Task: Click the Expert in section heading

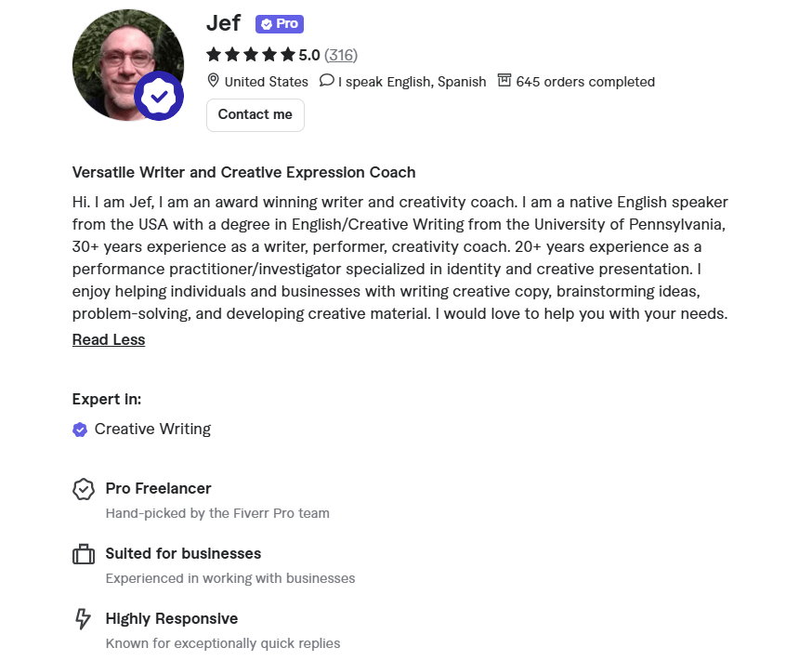Action: click(105, 399)
